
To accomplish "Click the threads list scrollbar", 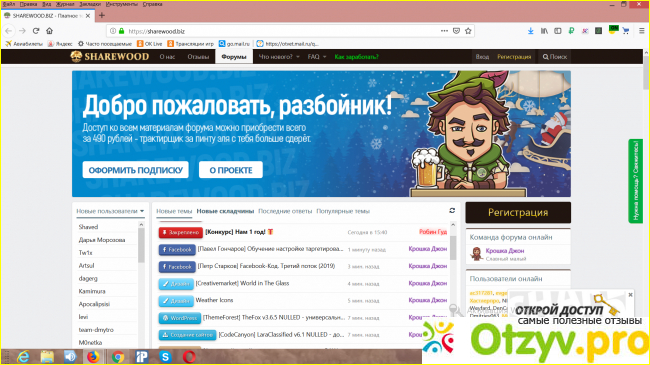I will (453, 248).
